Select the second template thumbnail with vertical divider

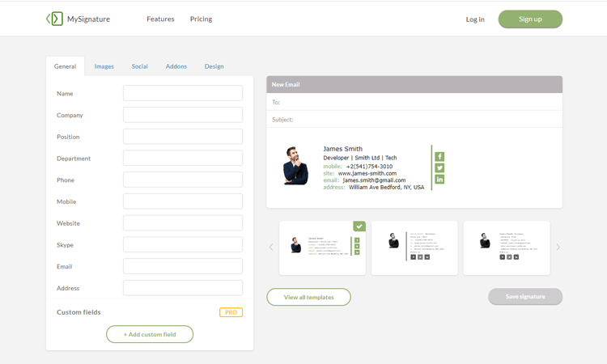414,248
